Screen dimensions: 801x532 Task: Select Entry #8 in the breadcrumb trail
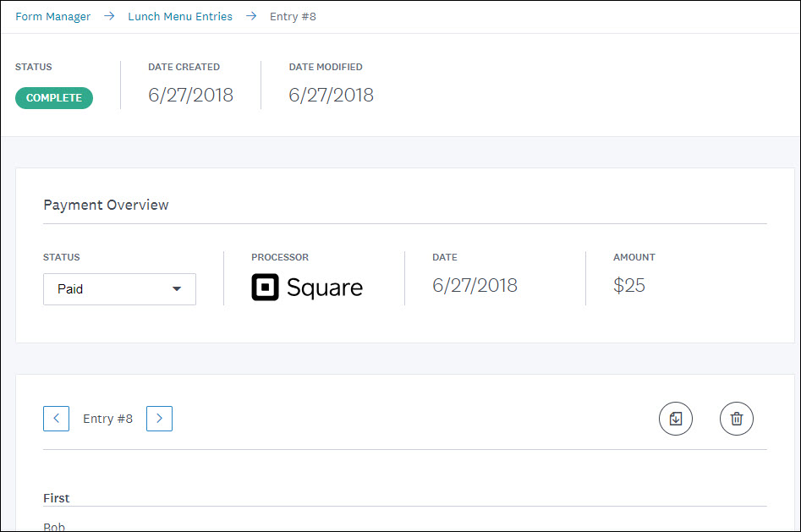click(293, 15)
